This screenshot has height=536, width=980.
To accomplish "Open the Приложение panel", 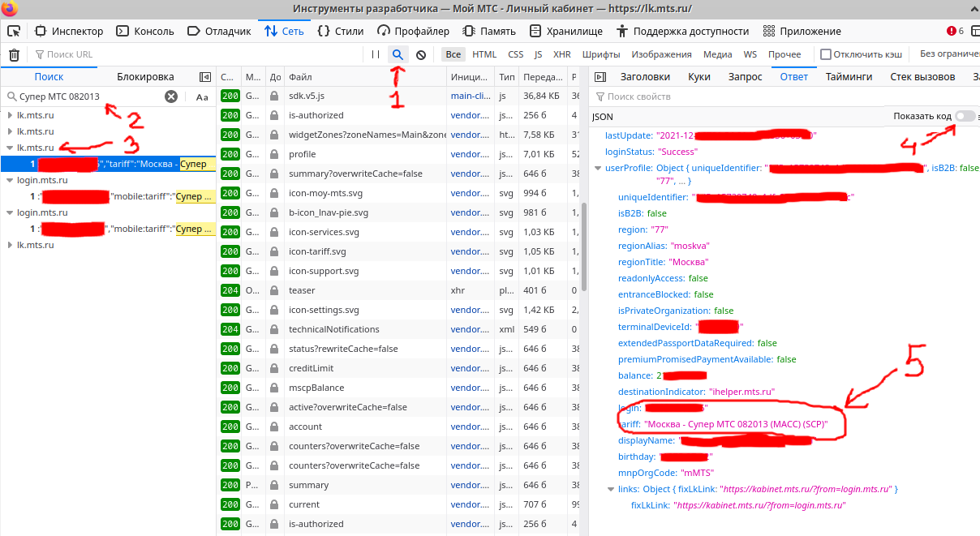I will click(x=802, y=31).
